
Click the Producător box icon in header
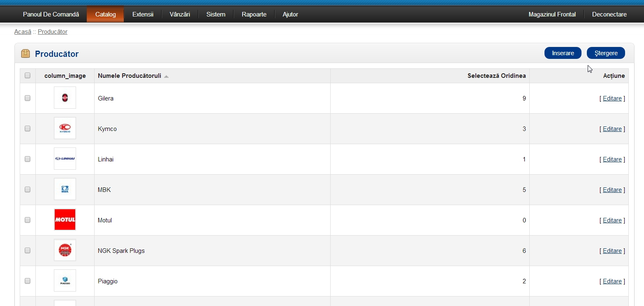pyautogui.click(x=25, y=54)
